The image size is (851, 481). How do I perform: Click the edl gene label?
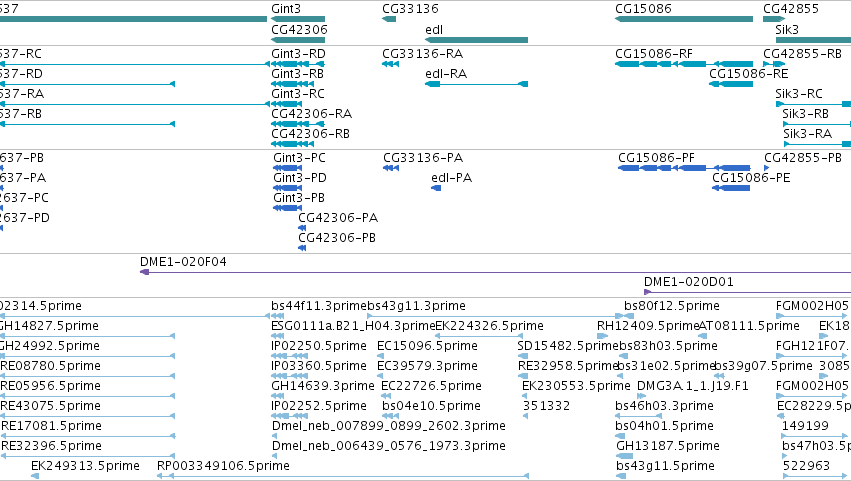click(434, 29)
